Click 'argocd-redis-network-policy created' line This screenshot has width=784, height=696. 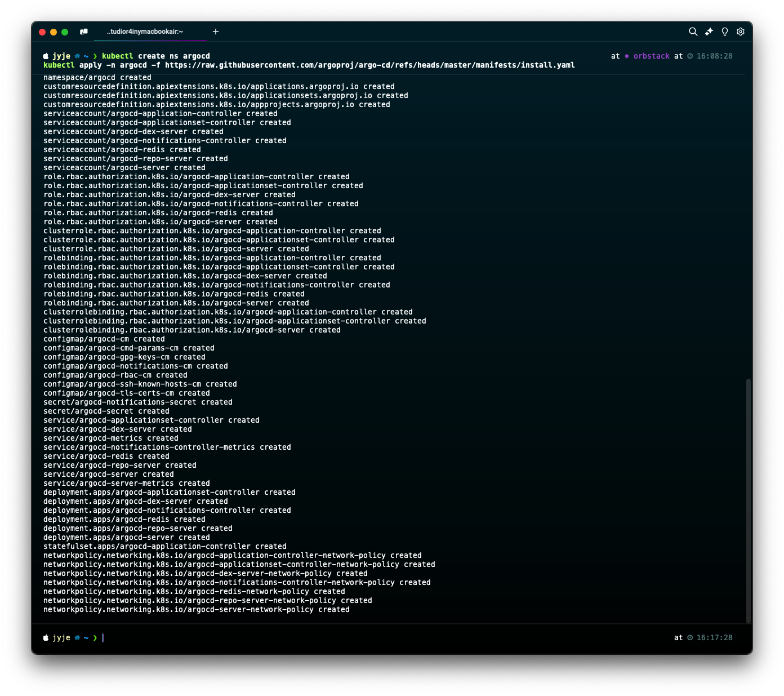point(194,592)
